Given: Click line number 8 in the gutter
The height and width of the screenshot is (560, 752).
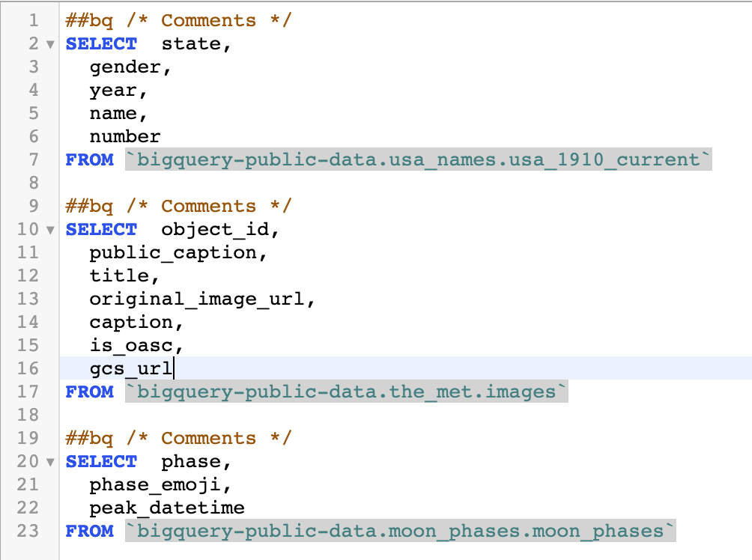Looking at the screenshot, I should (x=34, y=183).
